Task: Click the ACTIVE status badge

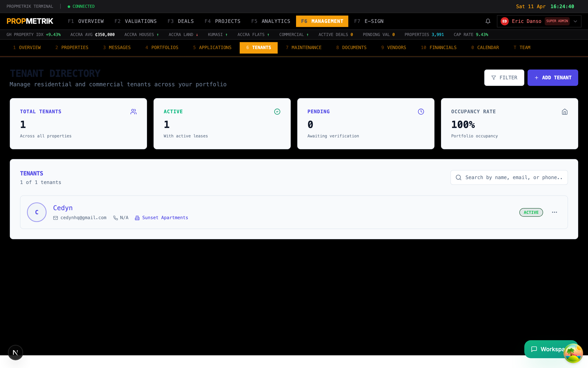Action: (531, 212)
